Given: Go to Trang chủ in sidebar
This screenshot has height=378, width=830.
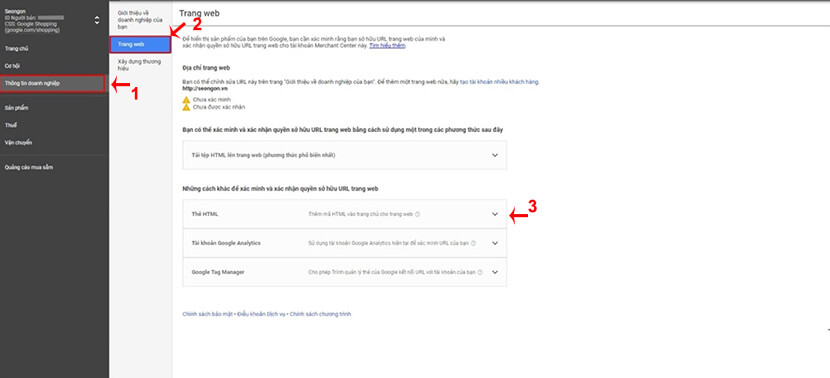Looking at the screenshot, I should tap(16, 49).
